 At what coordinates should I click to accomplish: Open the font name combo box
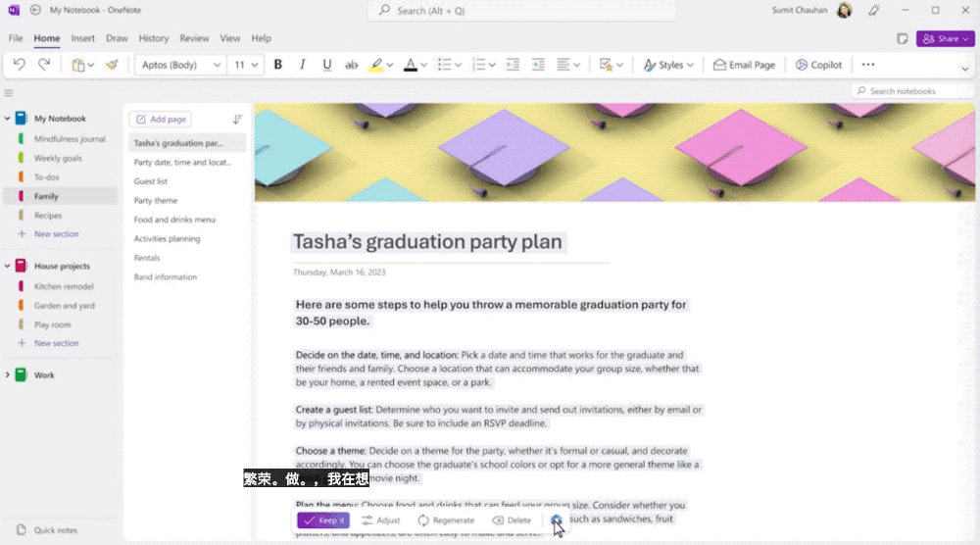click(x=180, y=65)
